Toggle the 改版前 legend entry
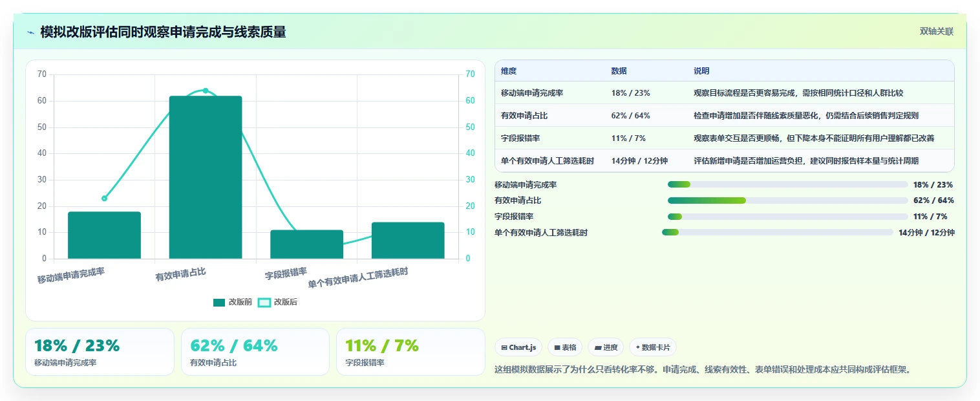Viewport: 980px width, 401px height. click(233, 302)
